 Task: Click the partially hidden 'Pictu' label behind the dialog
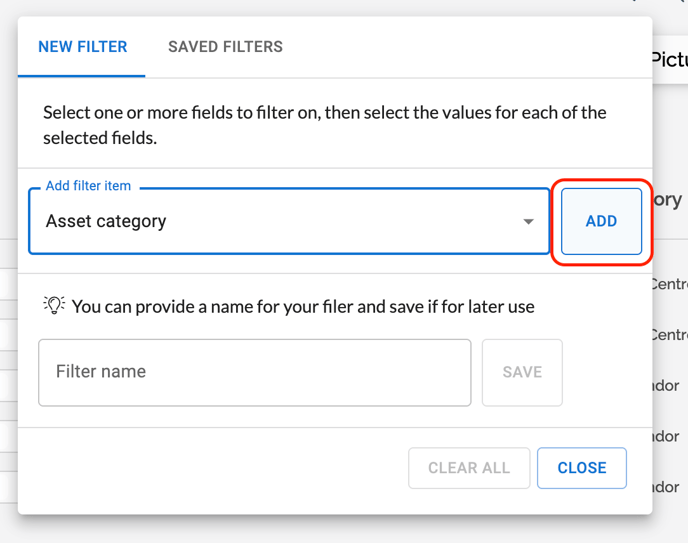point(669,60)
